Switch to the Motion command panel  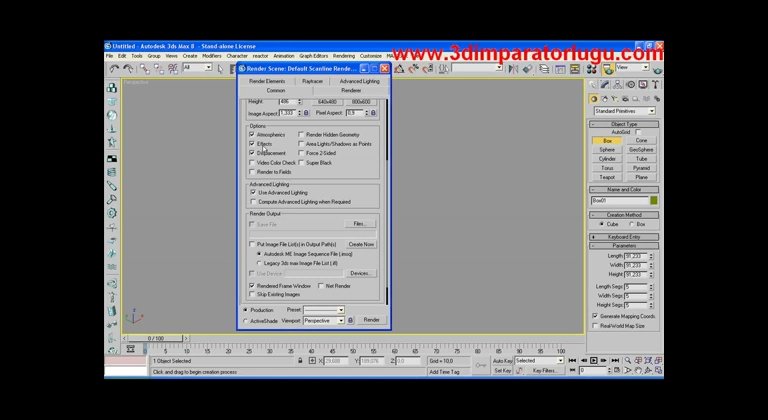[x=630, y=85]
